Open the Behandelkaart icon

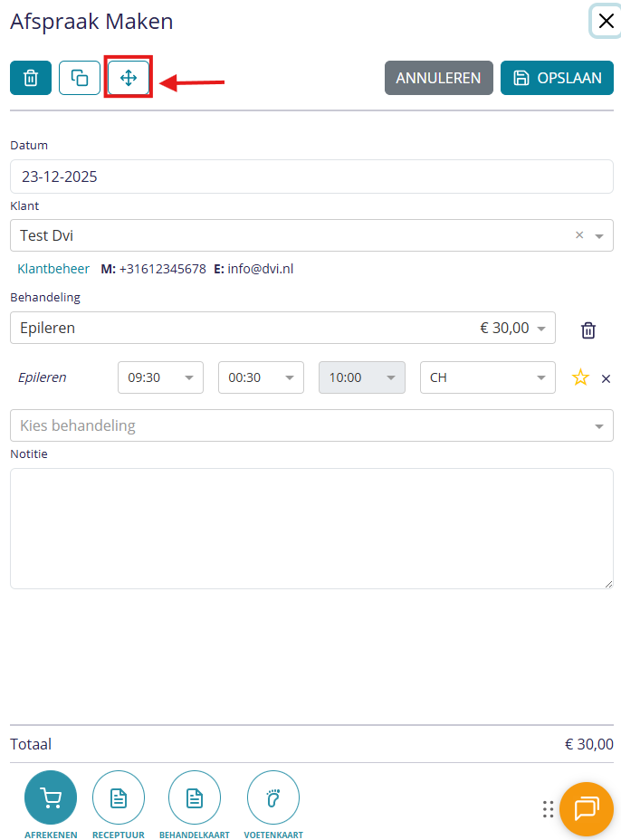[195, 797]
